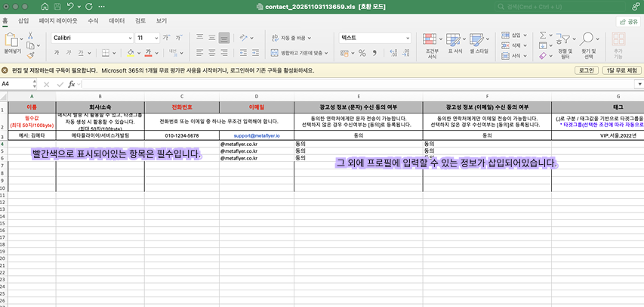
Task: Apply percent style with % icon
Action: pyautogui.click(x=362, y=53)
